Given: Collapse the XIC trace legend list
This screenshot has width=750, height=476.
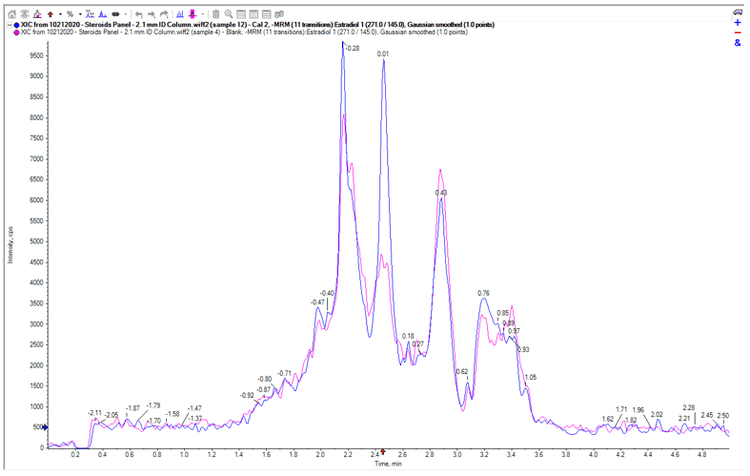Looking at the screenshot, I should (8, 24).
